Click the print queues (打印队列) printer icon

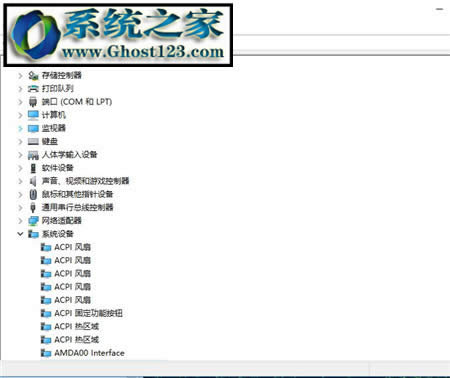[x=33, y=89]
